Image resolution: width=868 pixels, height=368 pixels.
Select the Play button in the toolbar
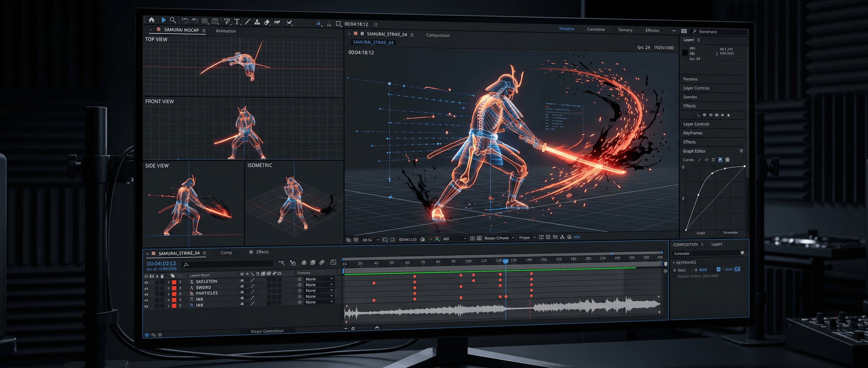click(x=164, y=20)
